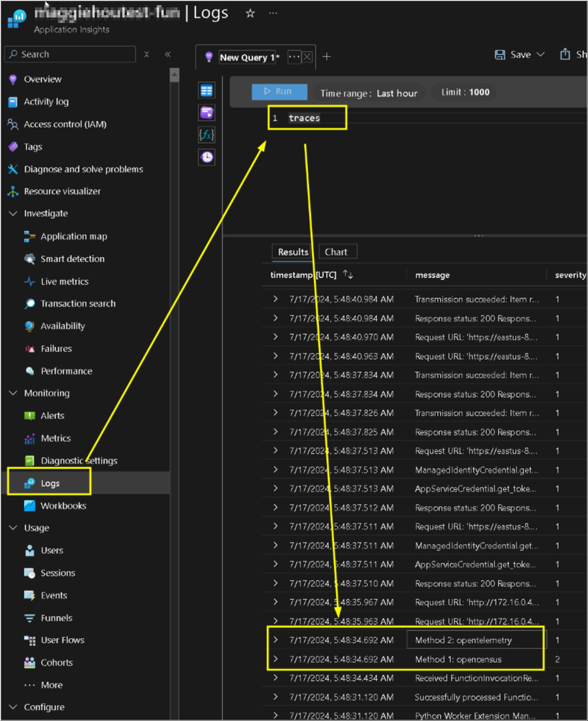
Task: Open Performance page
Action: point(66,371)
